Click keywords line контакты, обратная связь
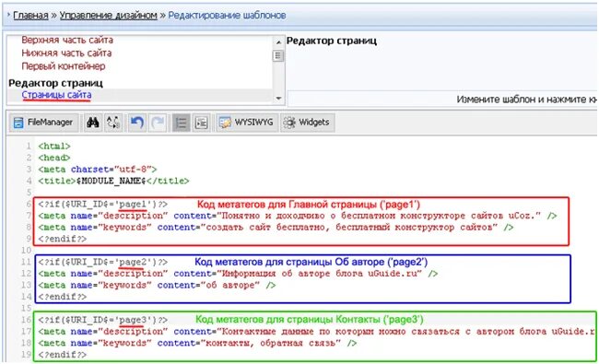 (197, 343)
